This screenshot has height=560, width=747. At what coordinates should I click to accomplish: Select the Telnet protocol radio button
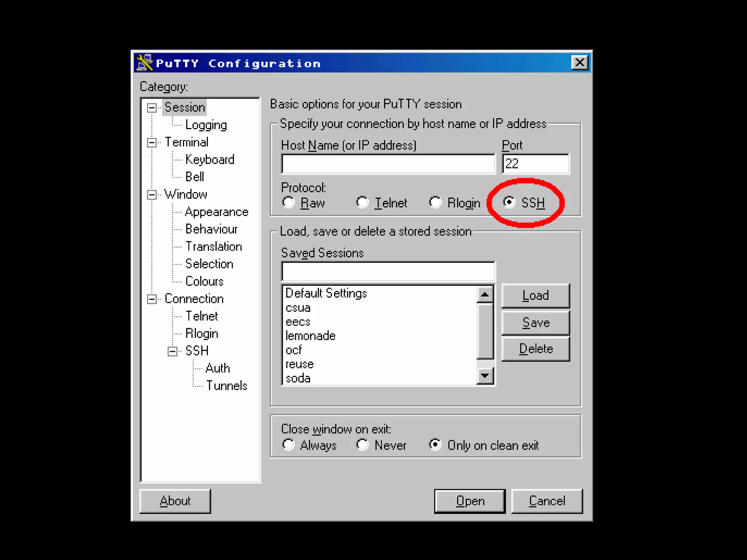[x=362, y=202]
